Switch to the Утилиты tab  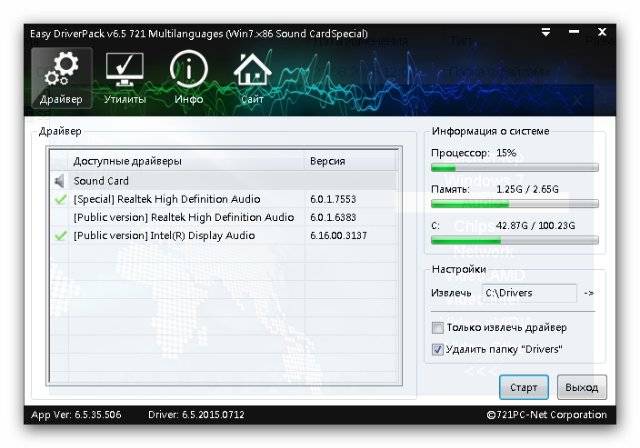125,78
